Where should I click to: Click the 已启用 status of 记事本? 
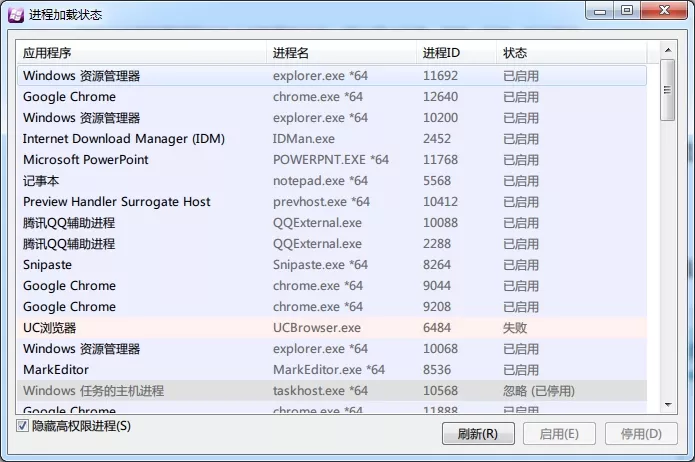(521, 181)
